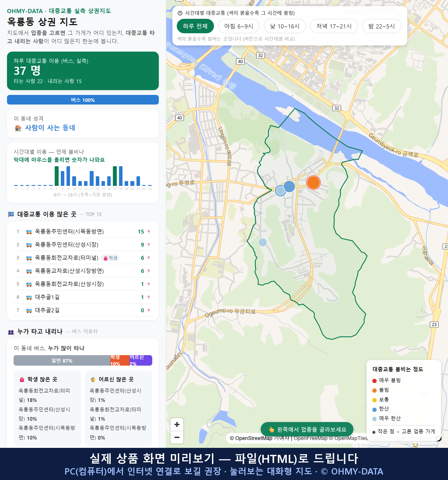The width and height of the screenshot is (448, 480).
Task: Click 보통 yellow legend dot
Action: (x=374, y=400)
